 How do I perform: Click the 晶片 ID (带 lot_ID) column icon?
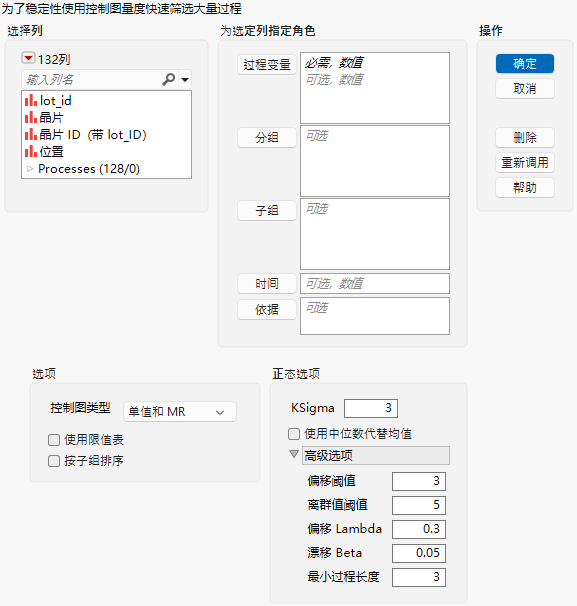click(x=31, y=134)
